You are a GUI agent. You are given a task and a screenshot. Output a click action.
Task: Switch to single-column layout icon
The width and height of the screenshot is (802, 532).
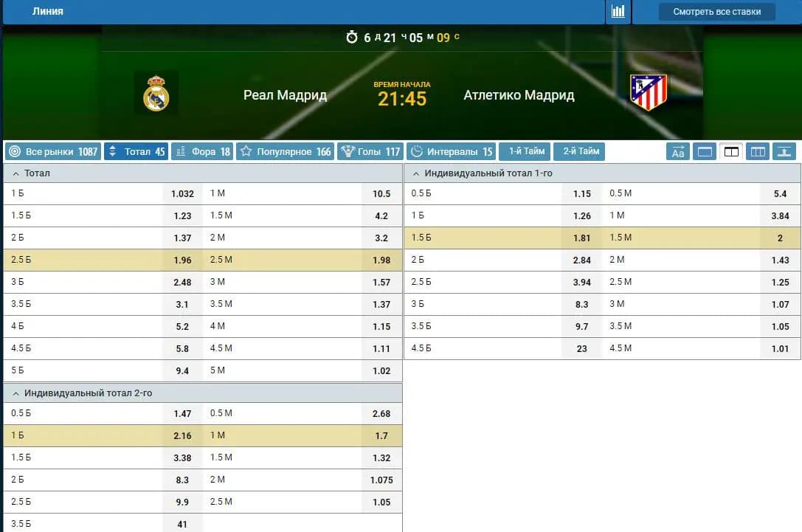(x=705, y=151)
